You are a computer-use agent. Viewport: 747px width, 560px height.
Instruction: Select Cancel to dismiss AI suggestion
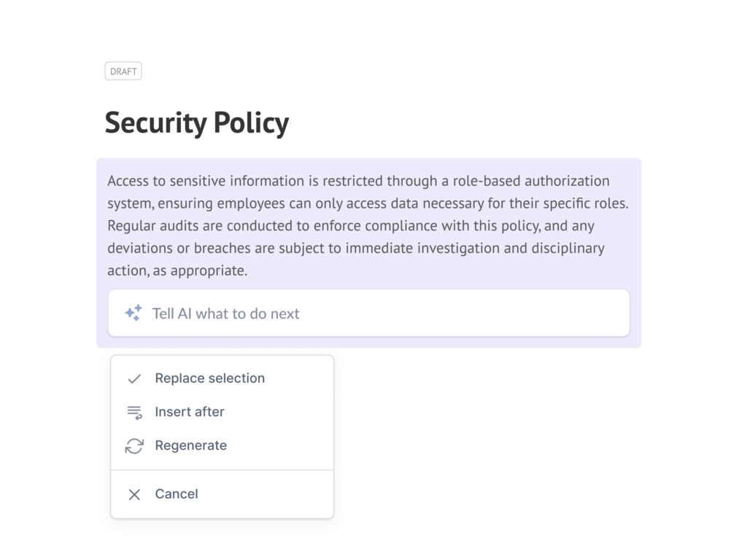click(222, 494)
